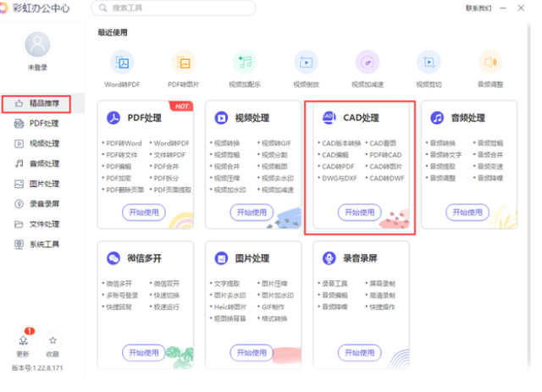Click the PDF拆分 entry
This screenshot has height=392, width=542.
166,179
